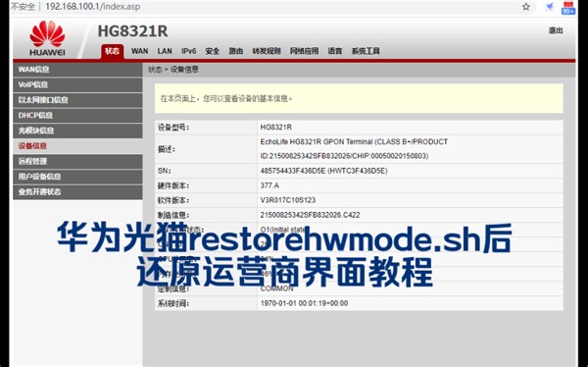The image size is (588, 367).
Task: Select VoIP信息 in the sidebar
Action: point(77,85)
